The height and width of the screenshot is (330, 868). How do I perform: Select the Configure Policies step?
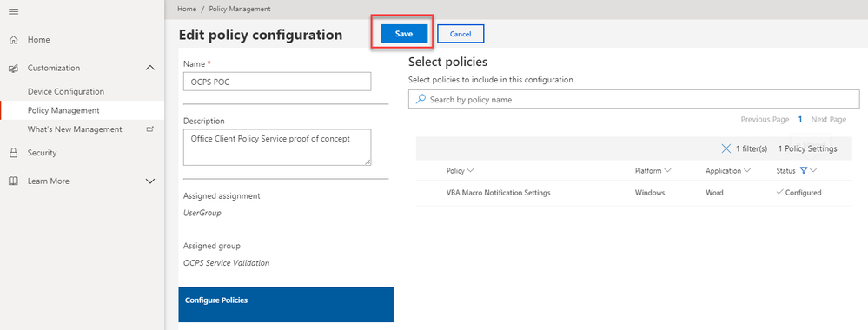286,304
